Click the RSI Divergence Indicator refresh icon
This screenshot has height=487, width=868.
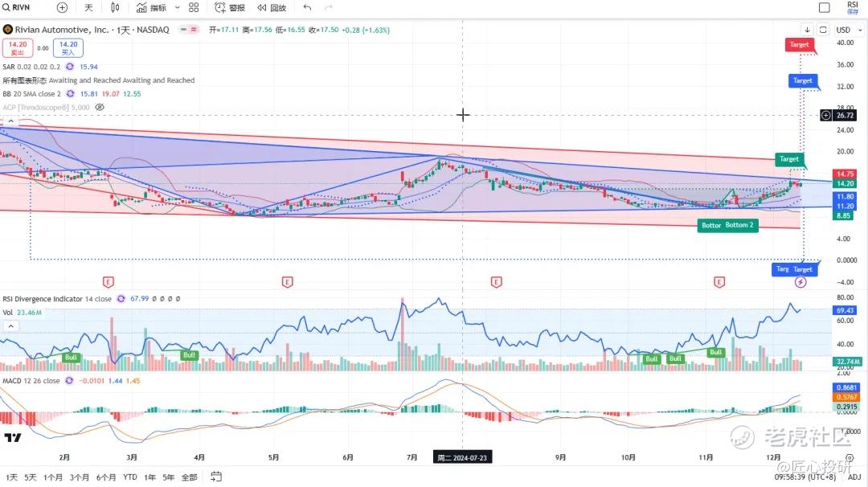click(x=121, y=299)
